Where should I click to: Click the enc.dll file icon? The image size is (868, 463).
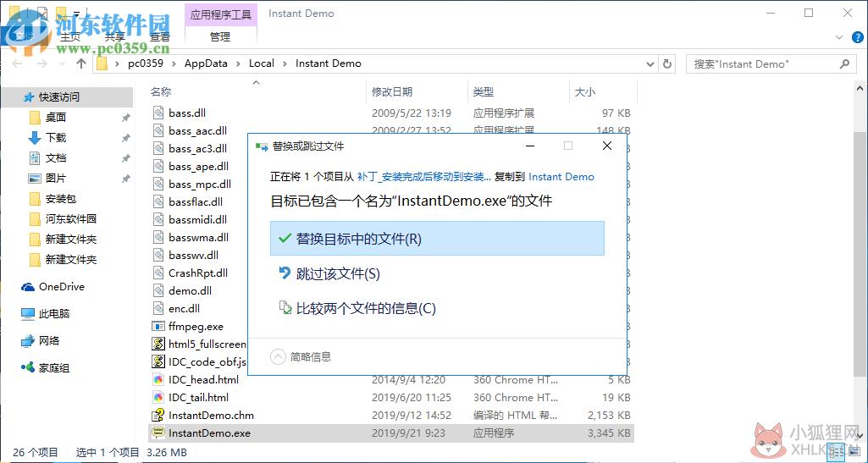tap(158, 308)
